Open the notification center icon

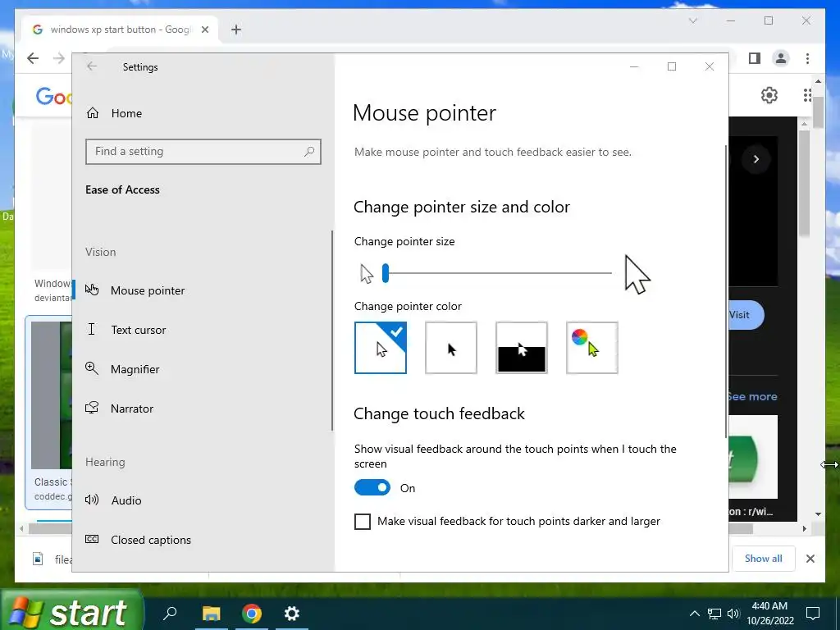coord(813,614)
